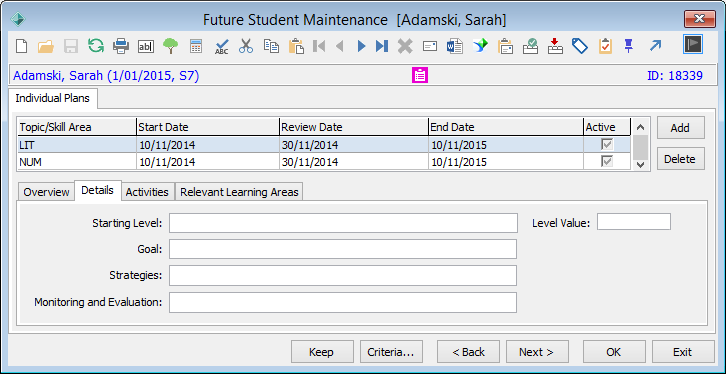This screenshot has width=726, height=374.
Task: Toggle Active checkbox for LIT row
Action: tap(607, 145)
